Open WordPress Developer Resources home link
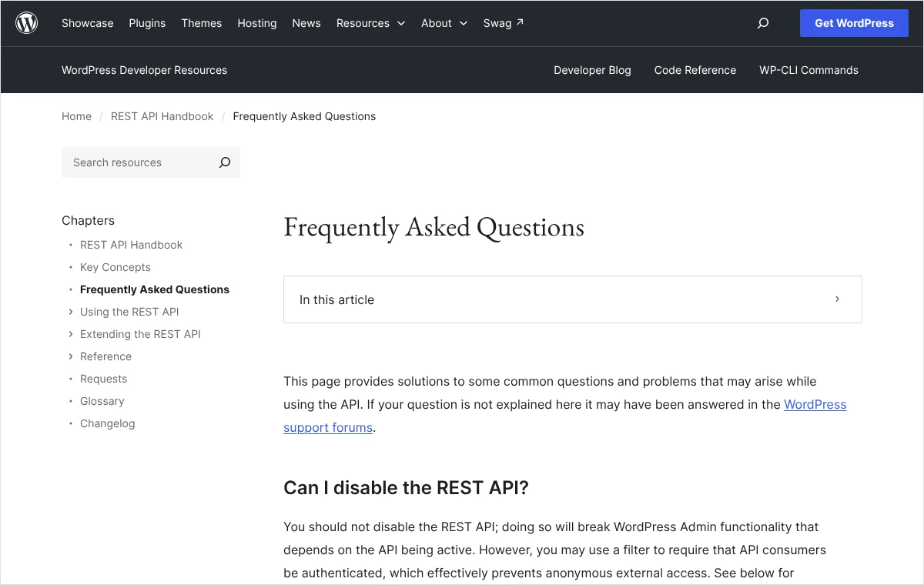 (x=145, y=70)
